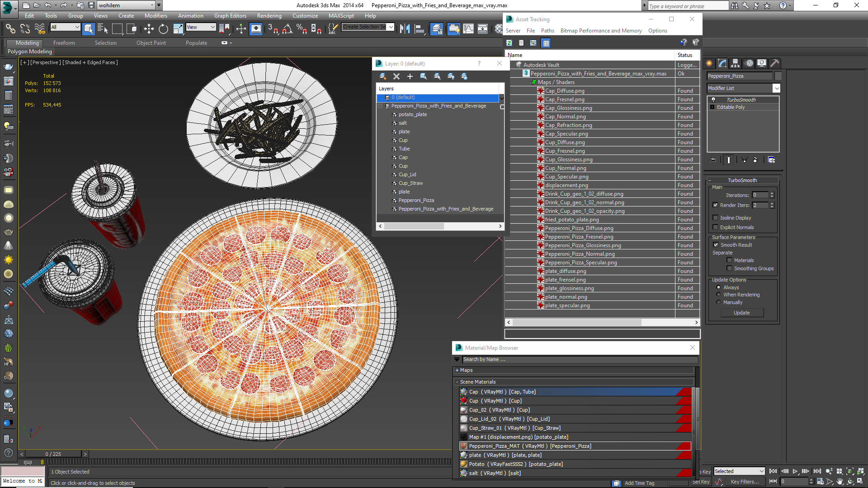Click the time slider showing 0 / 225

pos(53,454)
